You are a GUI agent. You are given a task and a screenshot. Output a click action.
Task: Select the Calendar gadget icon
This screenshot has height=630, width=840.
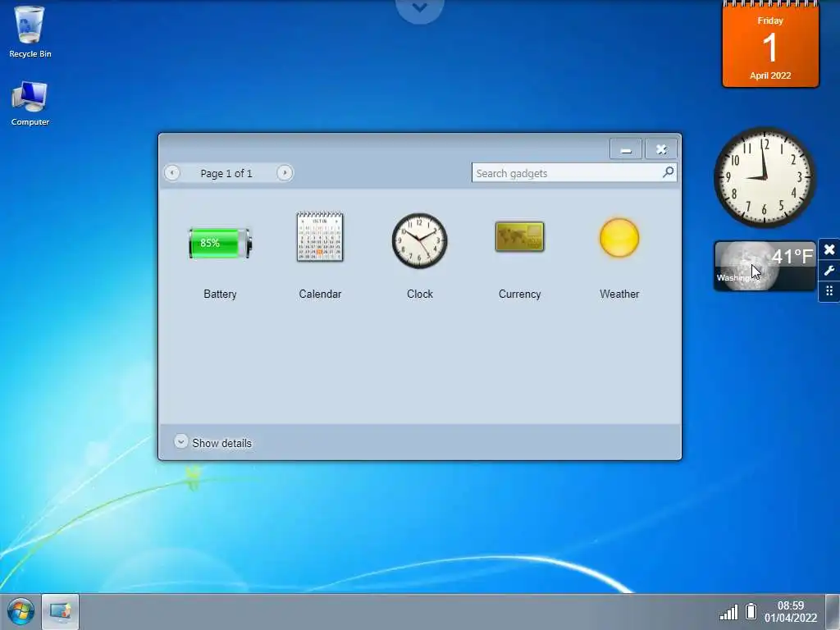(320, 237)
